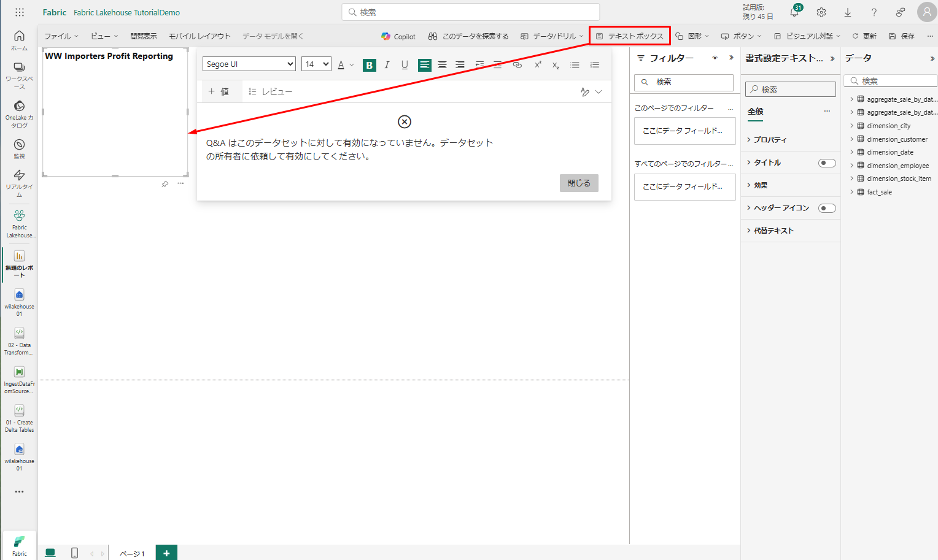Pin the text box visual
Screen dimensions: 938x560
click(x=165, y=184)
